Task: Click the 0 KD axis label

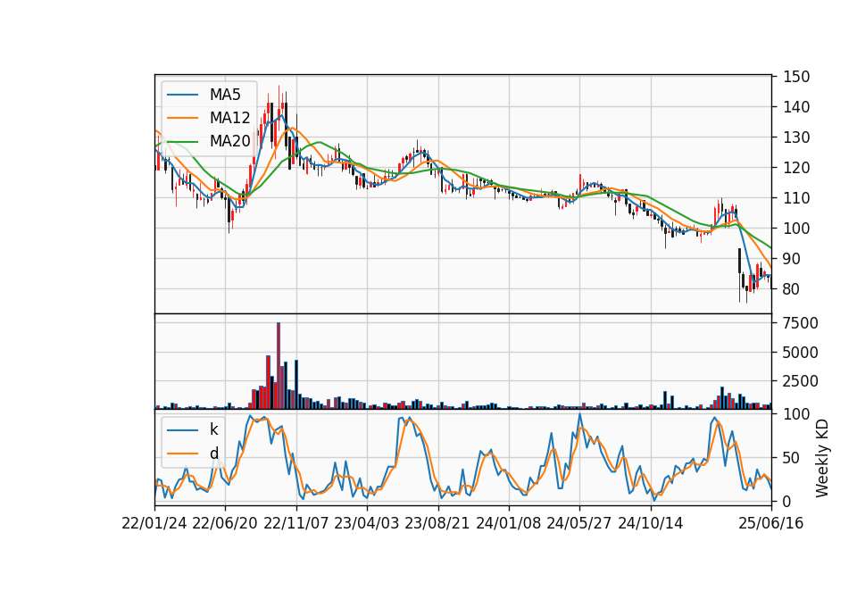Action: click(787, 501)
